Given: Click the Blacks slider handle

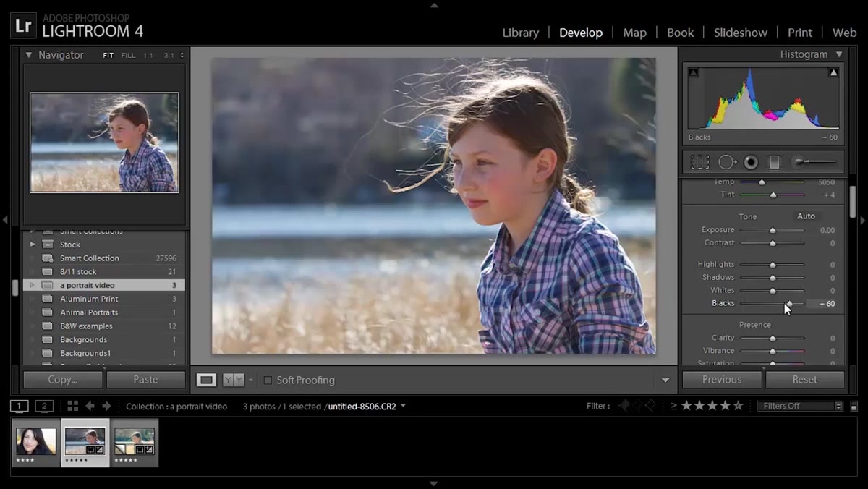Looking at the screenshot, I should 790,304.
